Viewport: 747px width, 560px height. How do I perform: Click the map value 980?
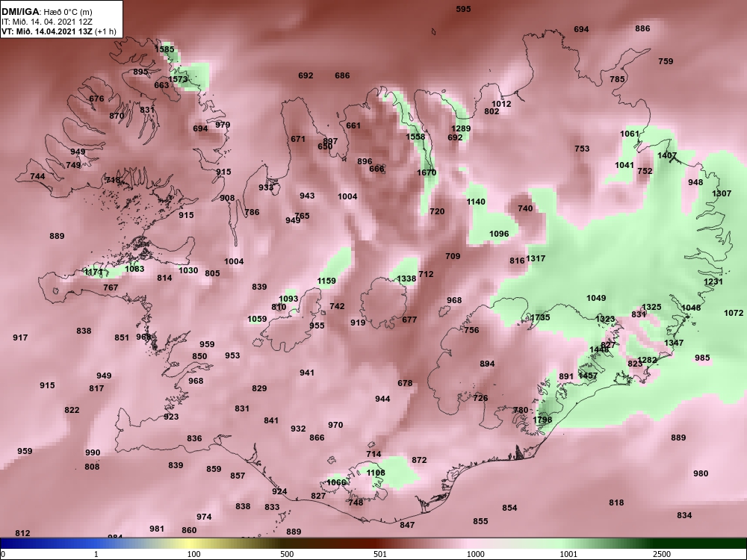pyautogui.click(x=701, y=474)
